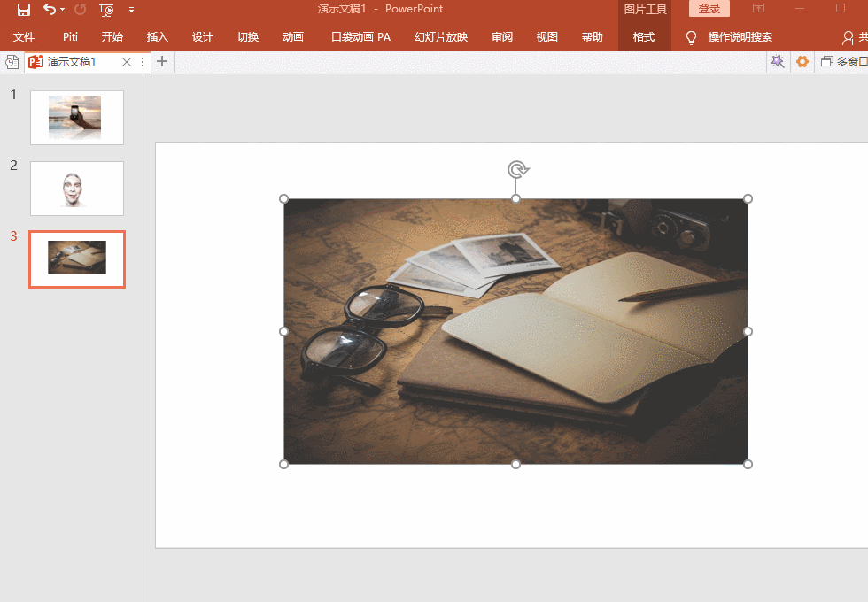Select slide 2 thumbnail with face
This screenshot has width=868, height=602.
(x=77, y=189)
